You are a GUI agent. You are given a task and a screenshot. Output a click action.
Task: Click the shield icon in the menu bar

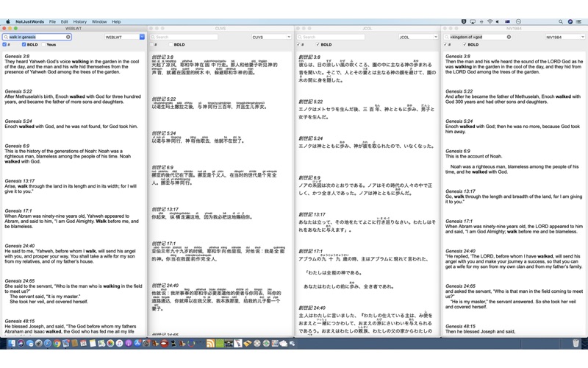[464, 21]
